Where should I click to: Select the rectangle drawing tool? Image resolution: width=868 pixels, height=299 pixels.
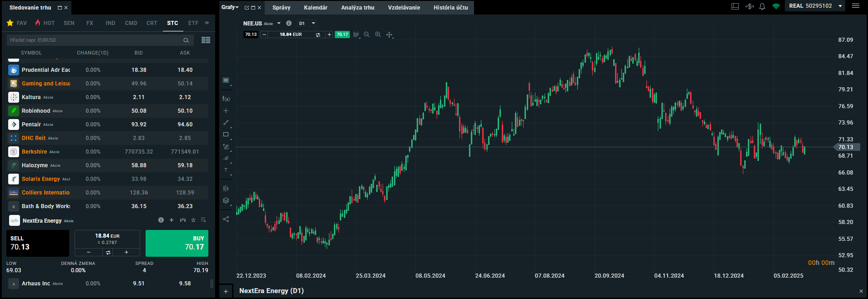226,135
